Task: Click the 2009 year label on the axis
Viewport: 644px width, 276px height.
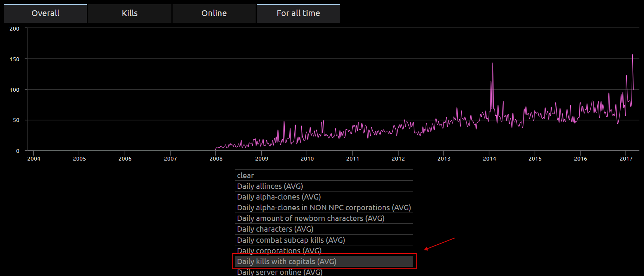Action: coord(261,159)
